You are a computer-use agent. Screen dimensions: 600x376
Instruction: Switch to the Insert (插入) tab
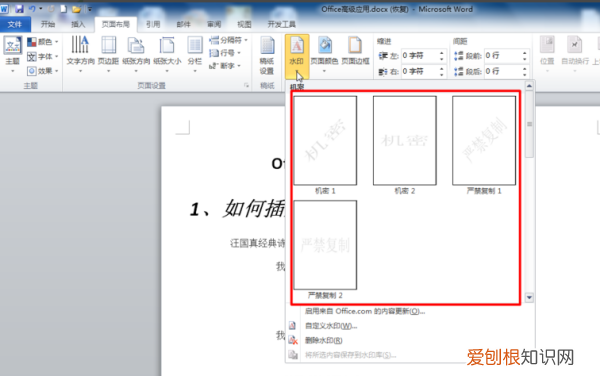pyautogui.click(x=78, y=24)
